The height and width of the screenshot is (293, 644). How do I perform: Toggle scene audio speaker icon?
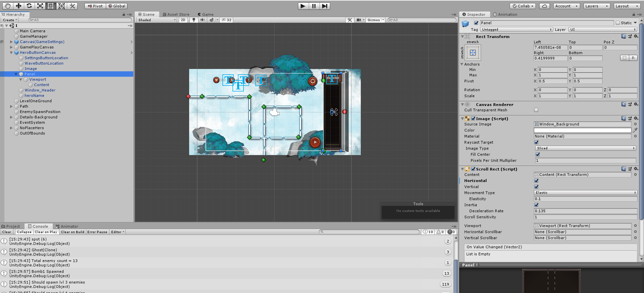coord(202,20)
